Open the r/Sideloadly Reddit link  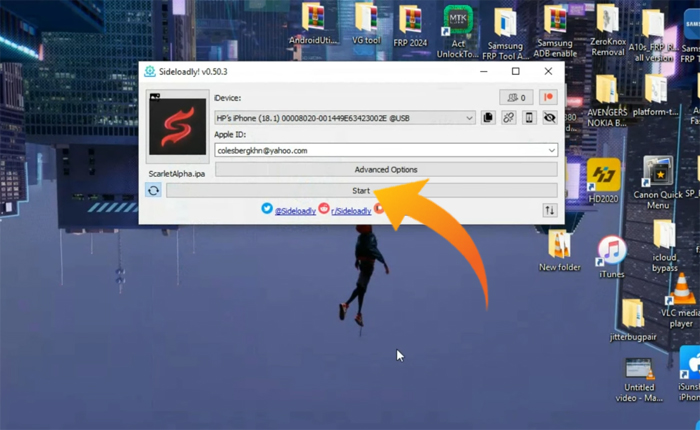click(351, 211)
